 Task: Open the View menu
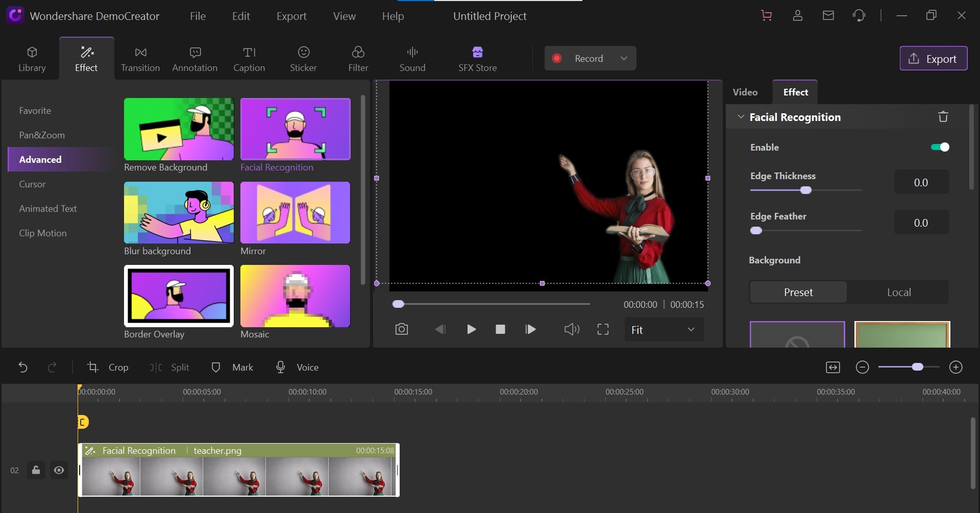pyautogui.click(x=345, y=16)
